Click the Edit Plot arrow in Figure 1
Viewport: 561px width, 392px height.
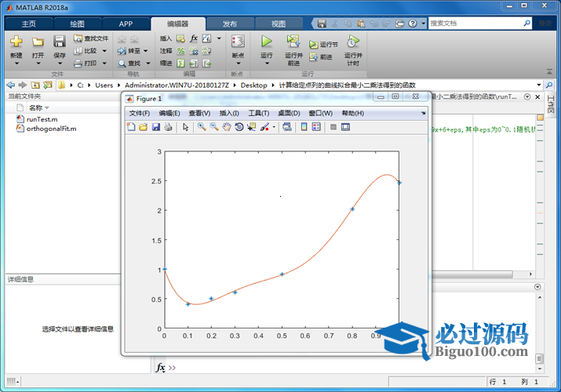pyautogui.click(x=185, y=127)
